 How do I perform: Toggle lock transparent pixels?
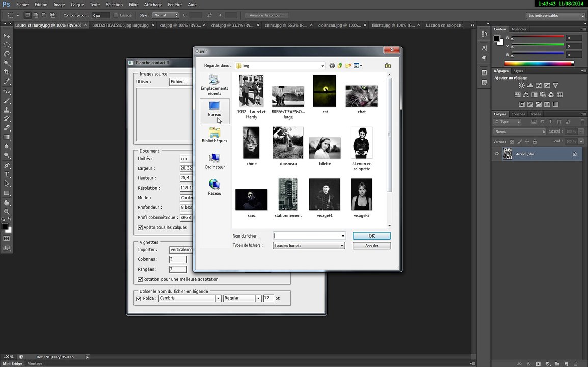(x=512, y=142)
